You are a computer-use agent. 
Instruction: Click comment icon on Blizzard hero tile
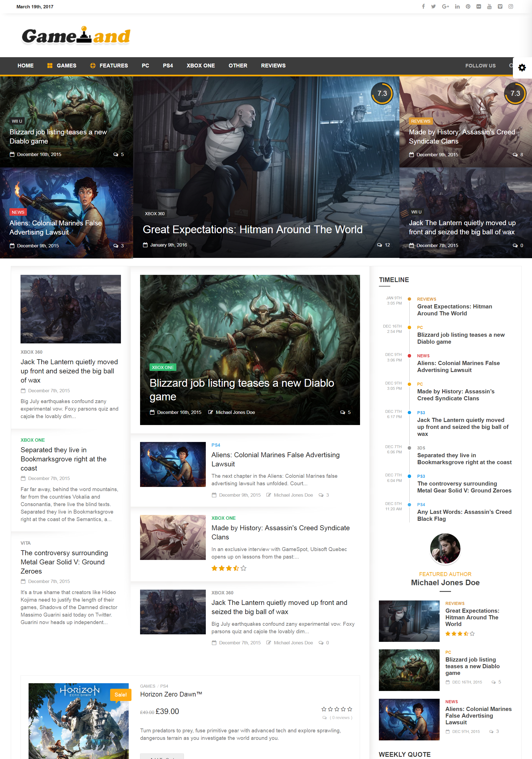pos(116,154)
